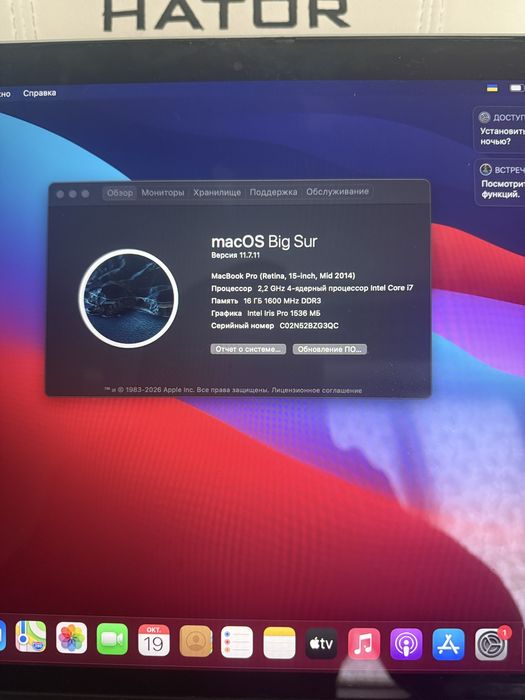The width and height of the screenshot is (525, 700).
Task: Click the macOS Big Sur circular logo image
Action: pyautogui.click(x=129, y=298)
